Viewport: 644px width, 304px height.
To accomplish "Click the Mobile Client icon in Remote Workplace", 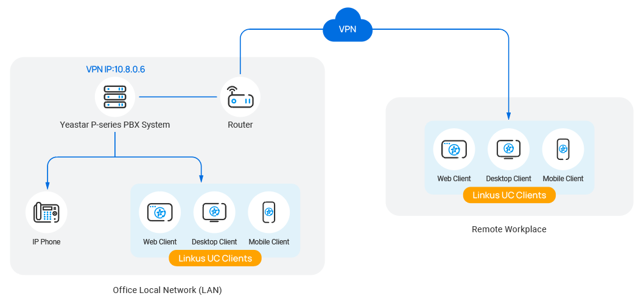I will click(563, 150).
